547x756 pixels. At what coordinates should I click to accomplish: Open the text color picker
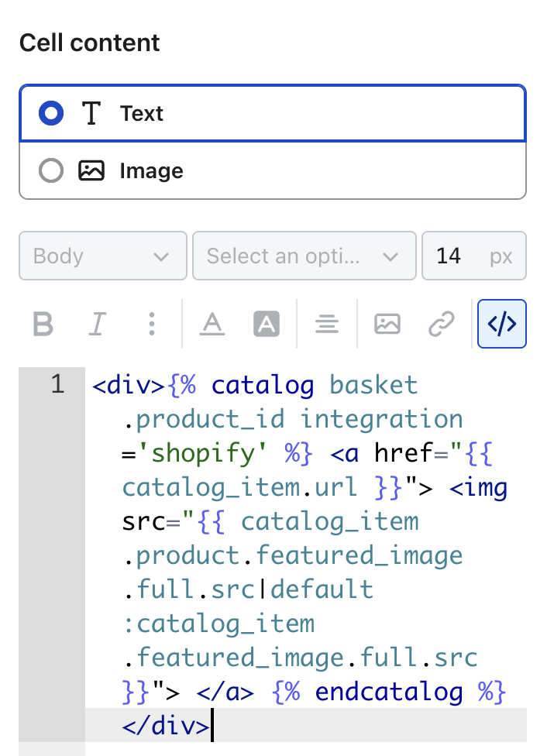coord(212,325)
